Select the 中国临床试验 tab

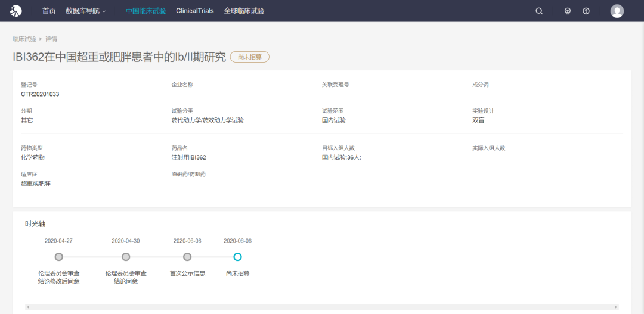click(146, 11)
